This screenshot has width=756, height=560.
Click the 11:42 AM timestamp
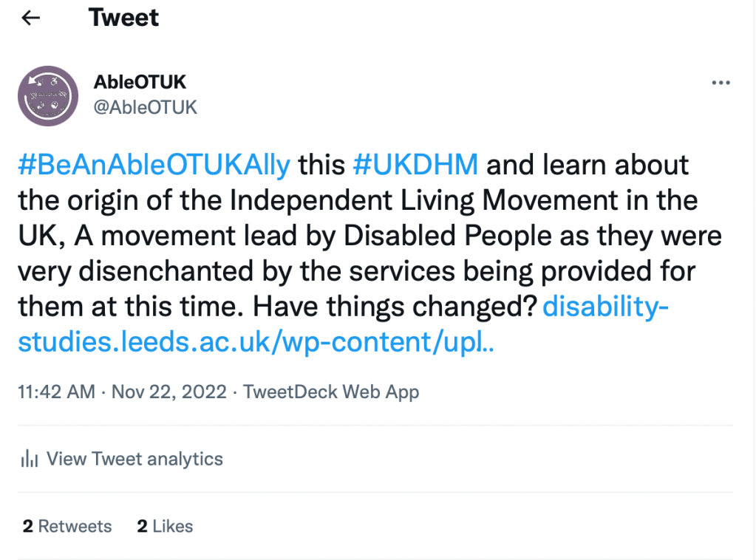click(56, 392)
